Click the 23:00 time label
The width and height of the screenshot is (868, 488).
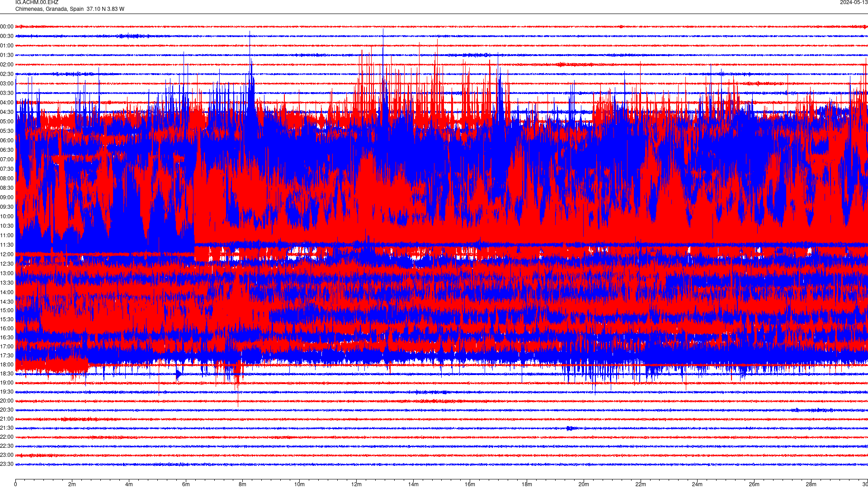7,455
